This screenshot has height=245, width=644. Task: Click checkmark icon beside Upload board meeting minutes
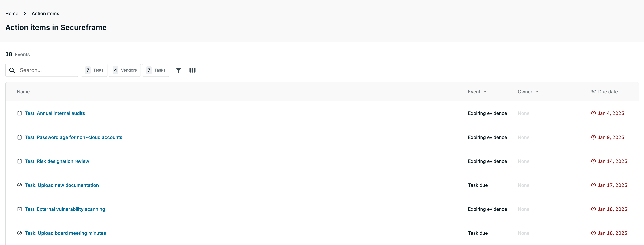point(20,233)
